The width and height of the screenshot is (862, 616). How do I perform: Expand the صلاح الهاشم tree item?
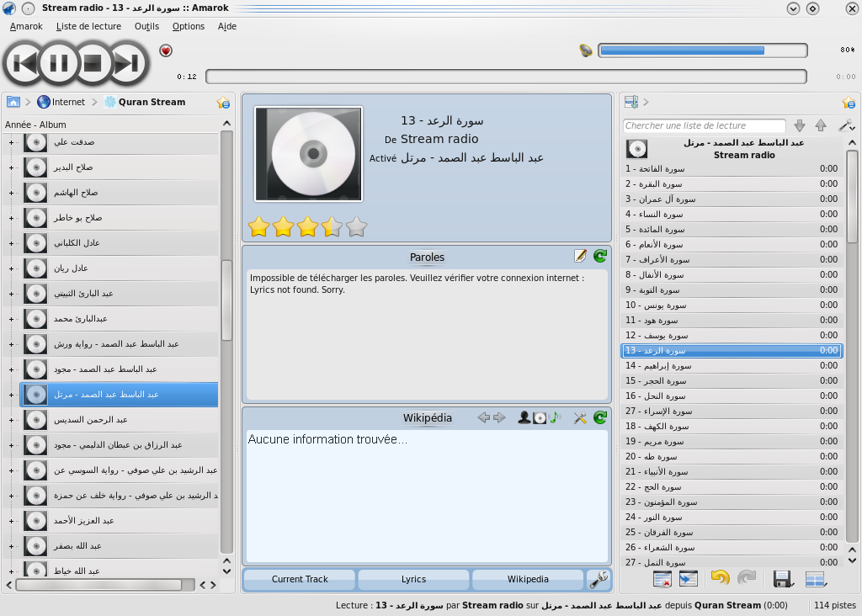11,193
